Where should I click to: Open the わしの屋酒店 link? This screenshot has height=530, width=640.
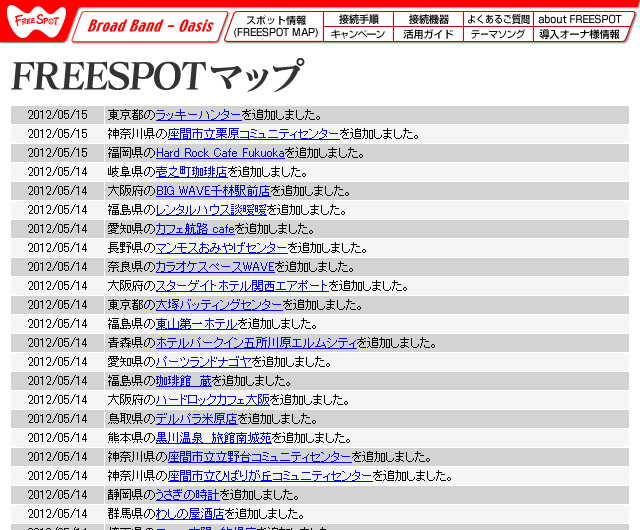pyautogui.click(x=190, y=514)
